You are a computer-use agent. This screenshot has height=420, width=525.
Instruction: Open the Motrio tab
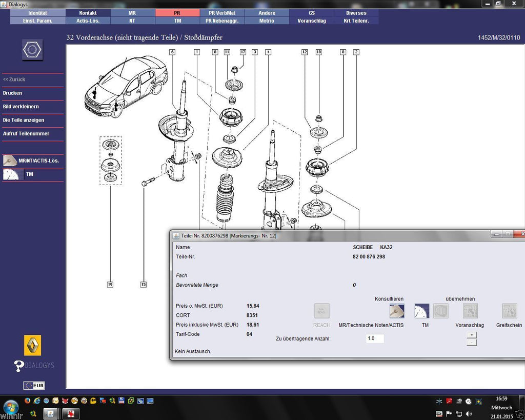point(267,21)
